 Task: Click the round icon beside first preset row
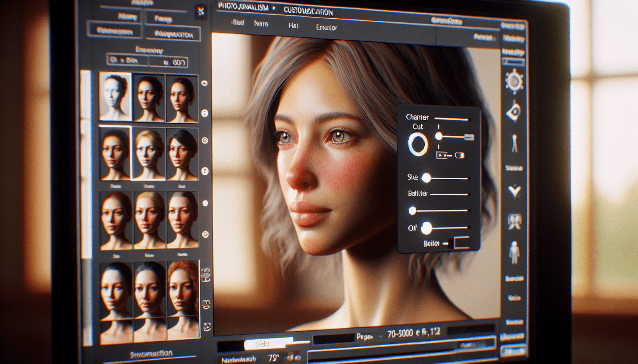pyautogui.click(x=205, y=83)
